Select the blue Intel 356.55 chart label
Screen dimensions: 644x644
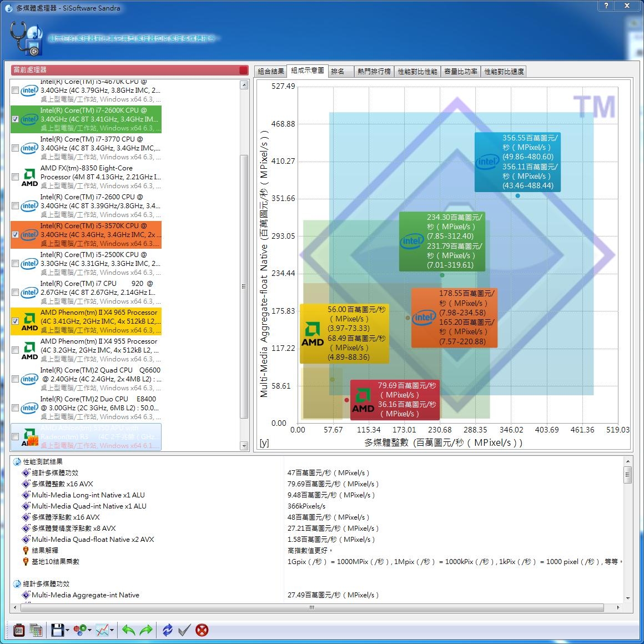pyautogui.click(x=517, y=162)
